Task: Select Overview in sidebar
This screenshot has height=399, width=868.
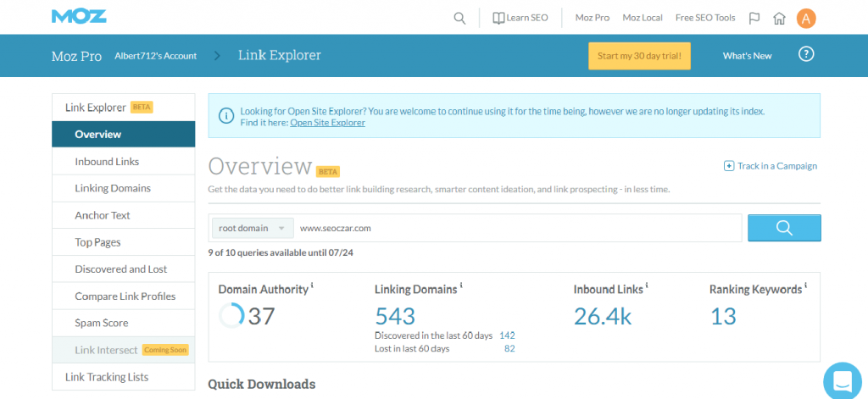Action: [124, 135]
